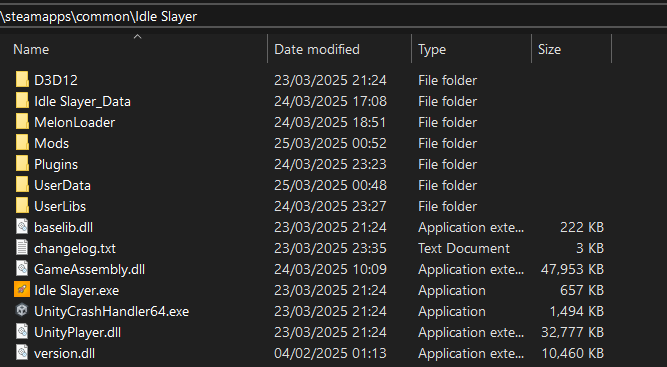Sort files by the Name column
667x367 pixels.
point(31,49)
